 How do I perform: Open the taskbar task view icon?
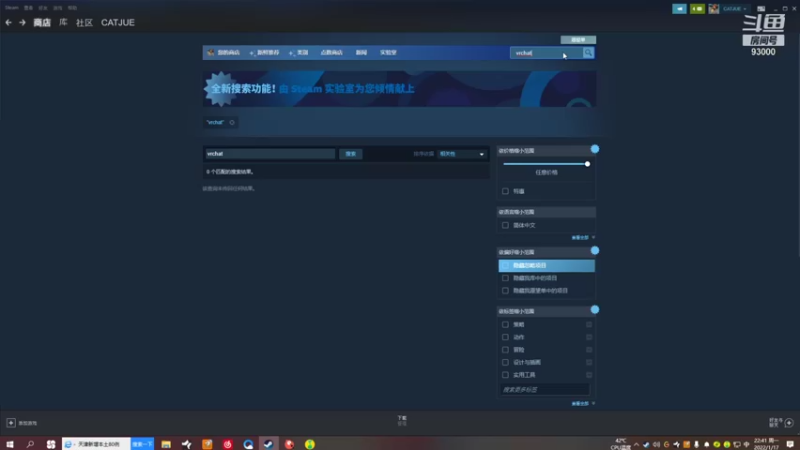pyautogui.click(x=51, y=444)
